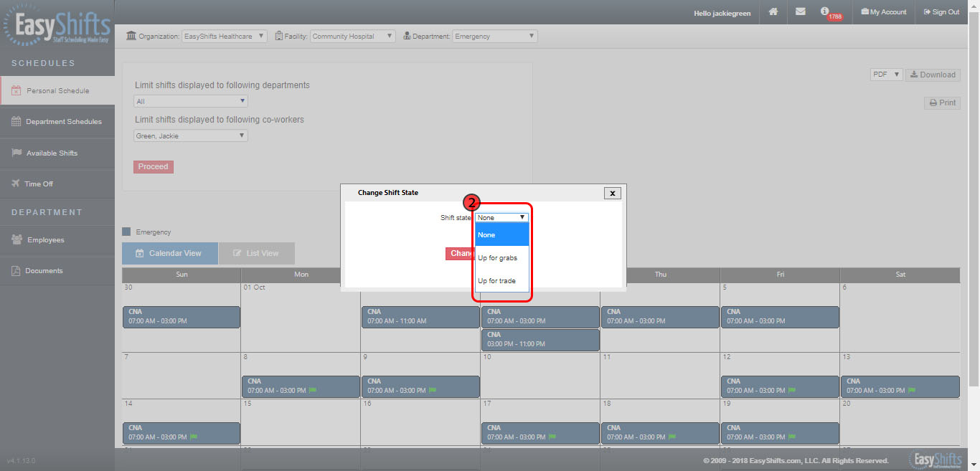The height and width of the screenshot is (471, 980).
Task: Expand the Organization dropdown
Action: pos(225,36)
